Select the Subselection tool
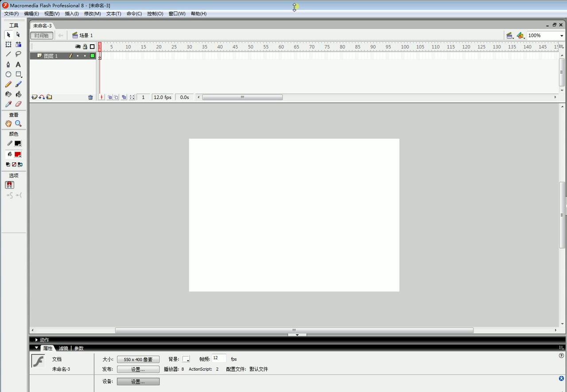This screenshot has width=567, height=392. pyautogui.click(x=18, y=35)
